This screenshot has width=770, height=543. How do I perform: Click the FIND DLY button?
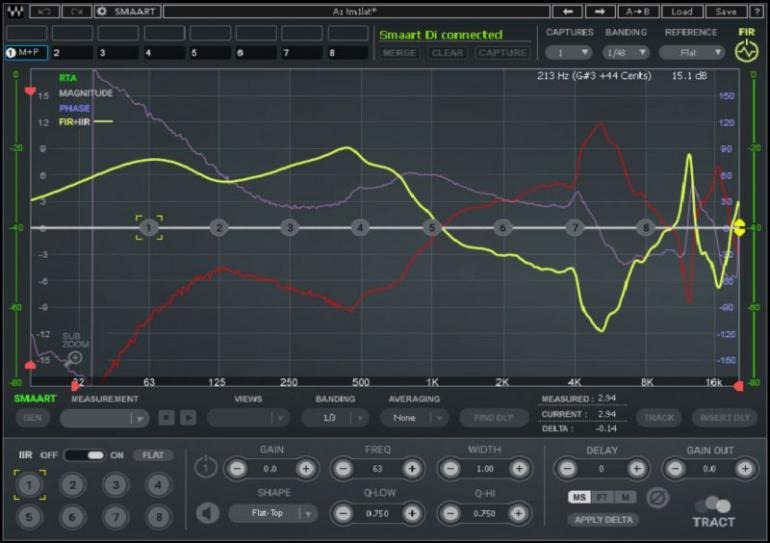[x=494, y=418]
